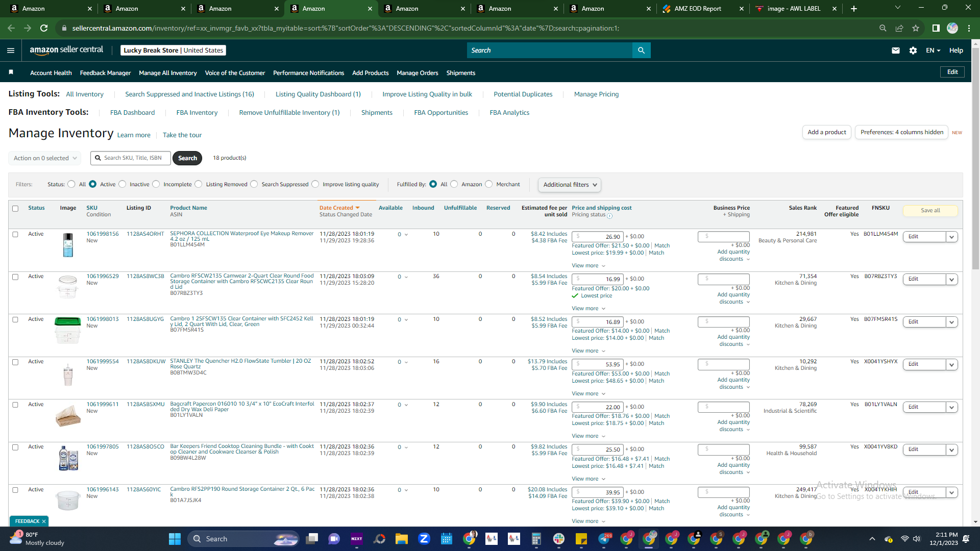This screenshot has width=980, height=551.
Task: Choose the Inactive status filter
Action: [122, 184]
